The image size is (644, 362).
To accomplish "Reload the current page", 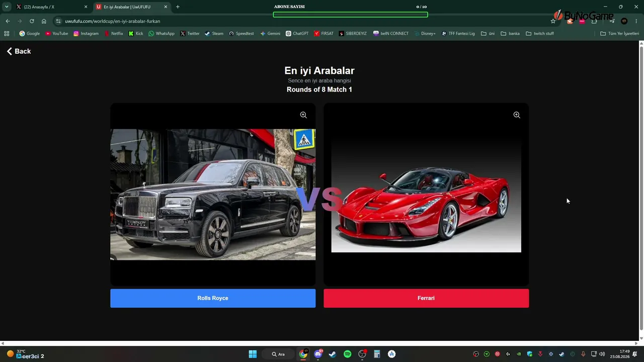I will pos(32,21).
